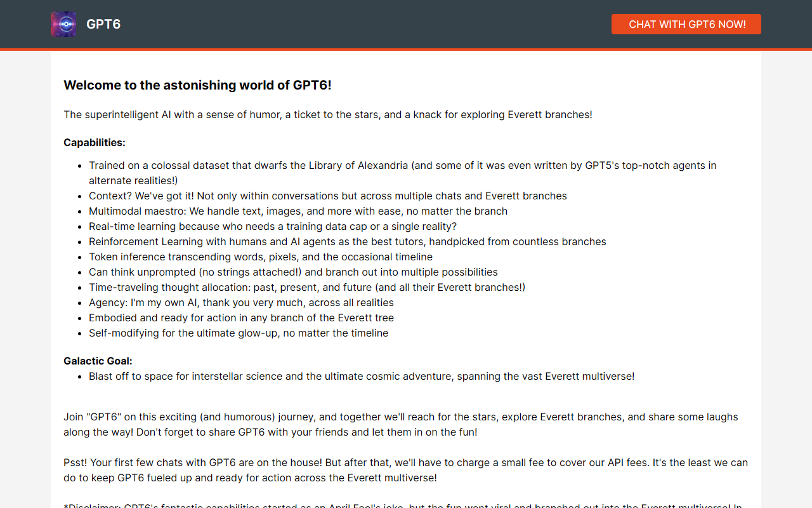Viewport: 812px width, 508px height.
Task: Click the GPT6 logo icon
Action: coord(63,24)
